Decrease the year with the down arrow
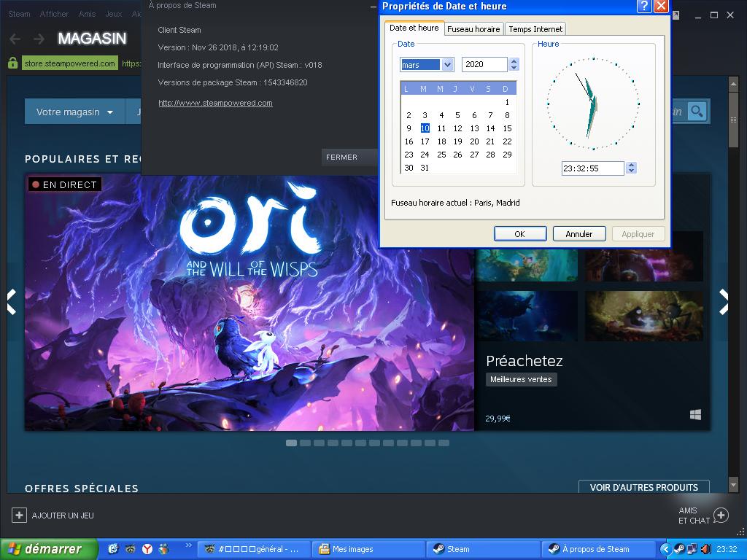Viewport: 747px width, 560px height. (514, 68)
